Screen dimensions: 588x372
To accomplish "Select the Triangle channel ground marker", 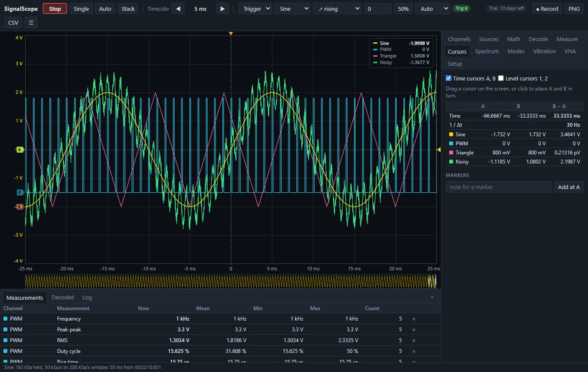I will click(20, 206).
